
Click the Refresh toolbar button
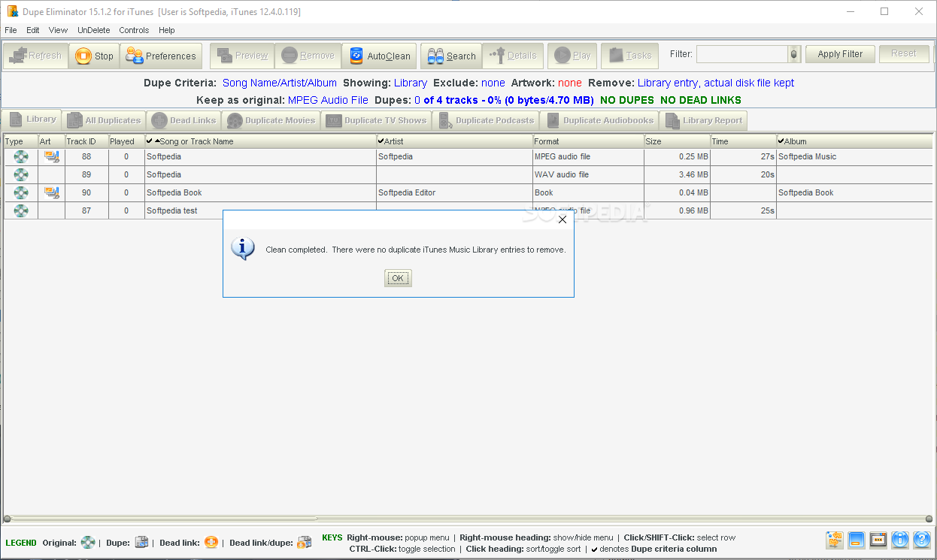35,56
